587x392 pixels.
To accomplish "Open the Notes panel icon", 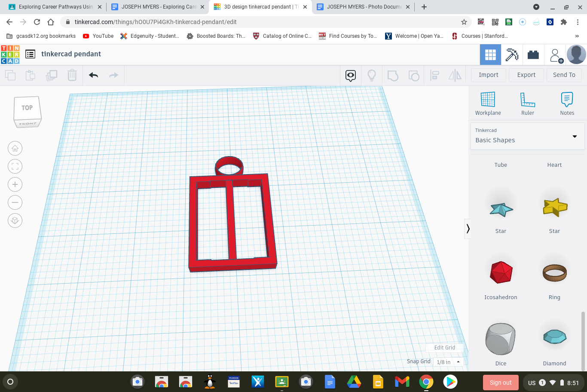I will click(567, 103).
